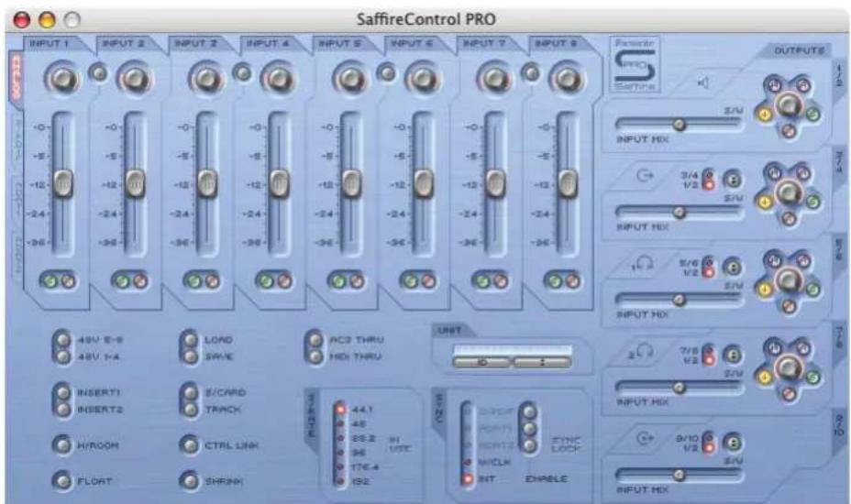Screen dimensions: 851x504
Task: Click the speaker icon in the Outputs 1/2 section
Action: (x=703, y=83)
